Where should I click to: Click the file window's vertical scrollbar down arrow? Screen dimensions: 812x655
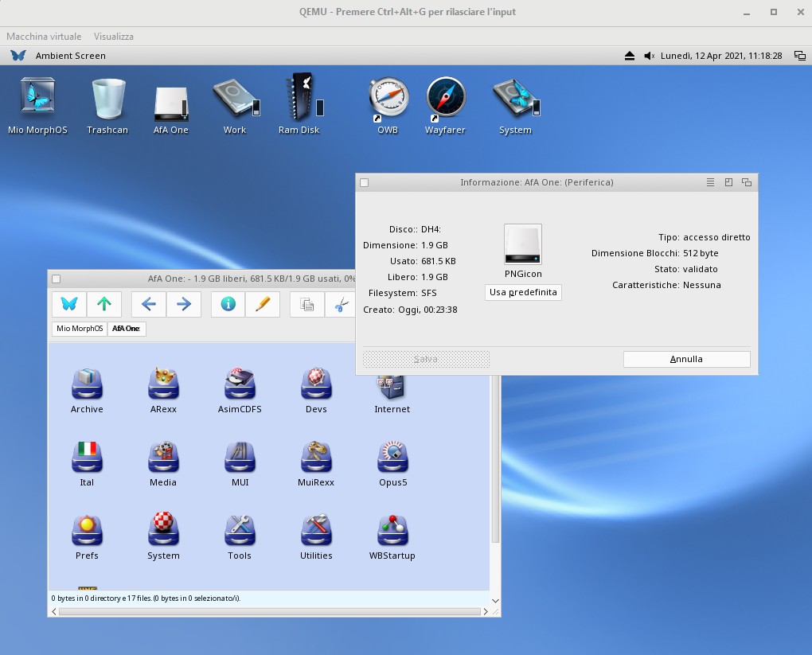495,601
